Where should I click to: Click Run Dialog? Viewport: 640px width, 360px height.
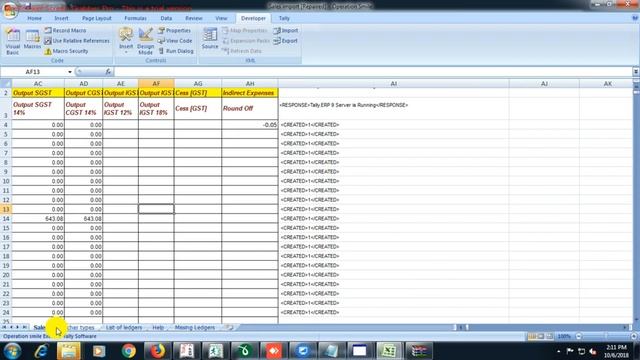176,51
